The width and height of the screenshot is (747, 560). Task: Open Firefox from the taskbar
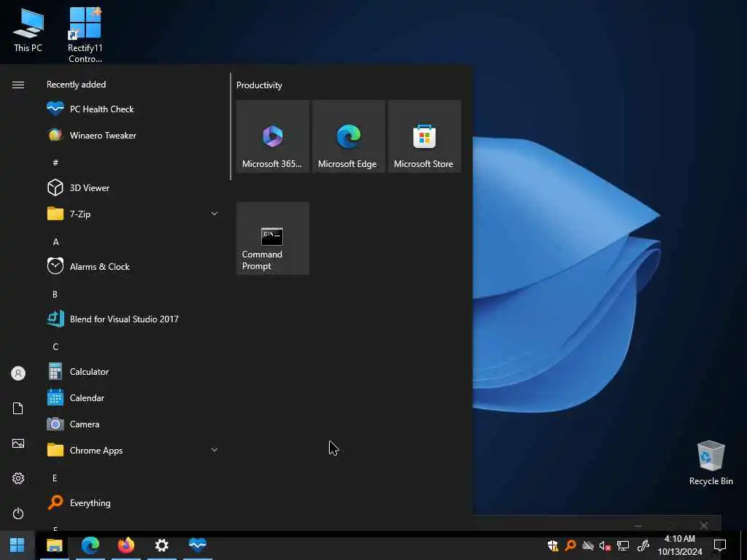pos(125,545)
